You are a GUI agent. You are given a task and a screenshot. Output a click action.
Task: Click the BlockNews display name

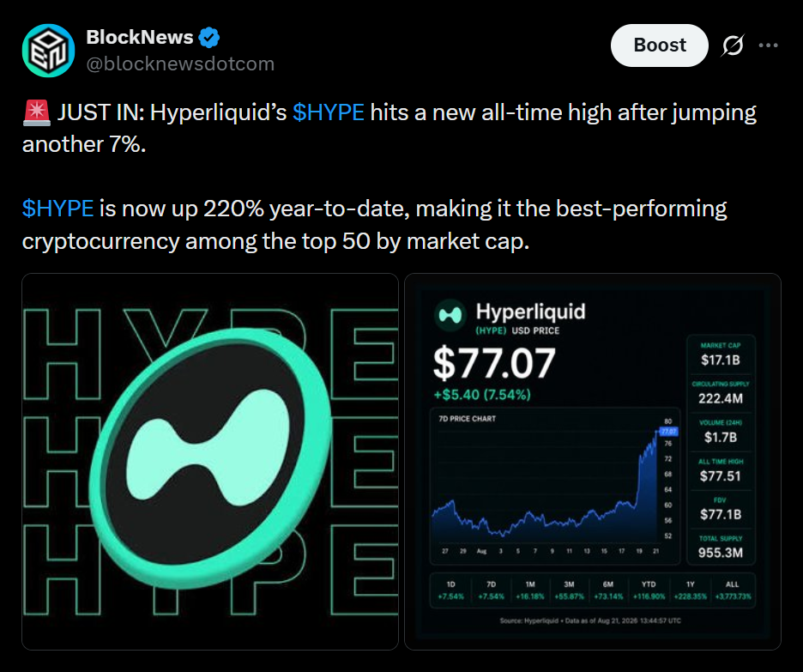139,37
